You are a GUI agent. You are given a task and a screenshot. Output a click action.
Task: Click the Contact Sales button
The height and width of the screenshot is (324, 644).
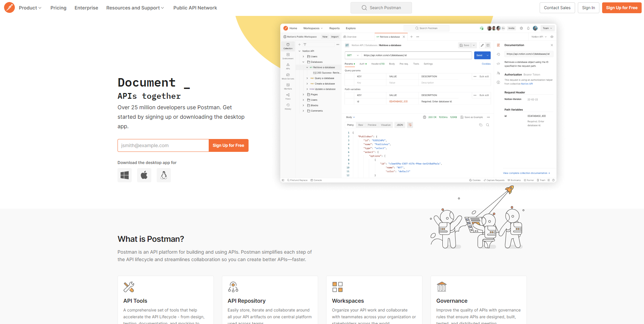pos(557,8)
